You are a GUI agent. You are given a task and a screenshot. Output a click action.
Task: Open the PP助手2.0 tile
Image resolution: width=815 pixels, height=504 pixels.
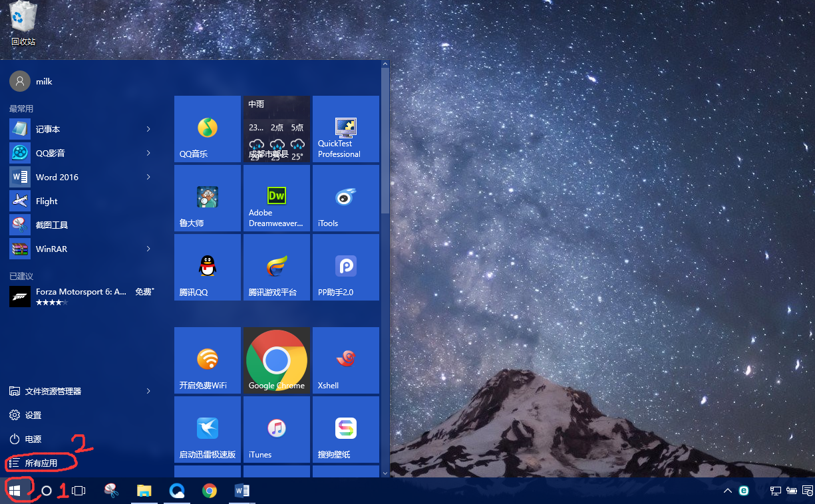click(x=346, y=267)
